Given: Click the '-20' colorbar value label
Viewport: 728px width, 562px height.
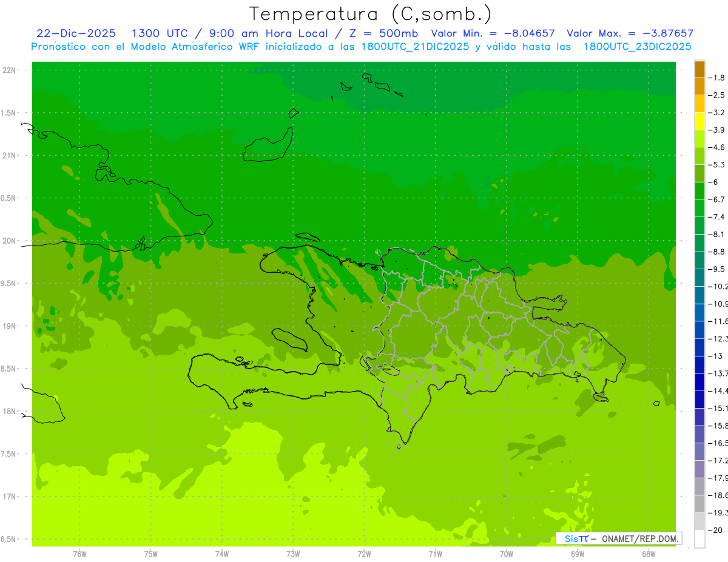Looking at the screenshot, I should (x=715, y=530).
